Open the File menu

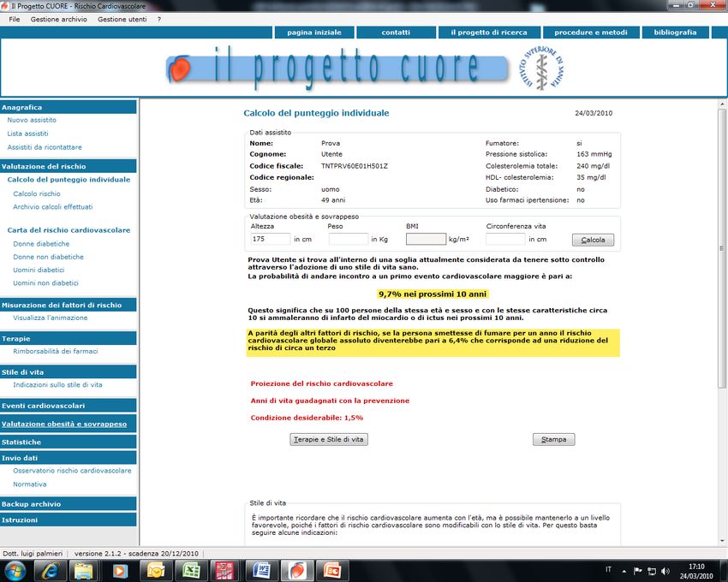[x=15, y=19]
